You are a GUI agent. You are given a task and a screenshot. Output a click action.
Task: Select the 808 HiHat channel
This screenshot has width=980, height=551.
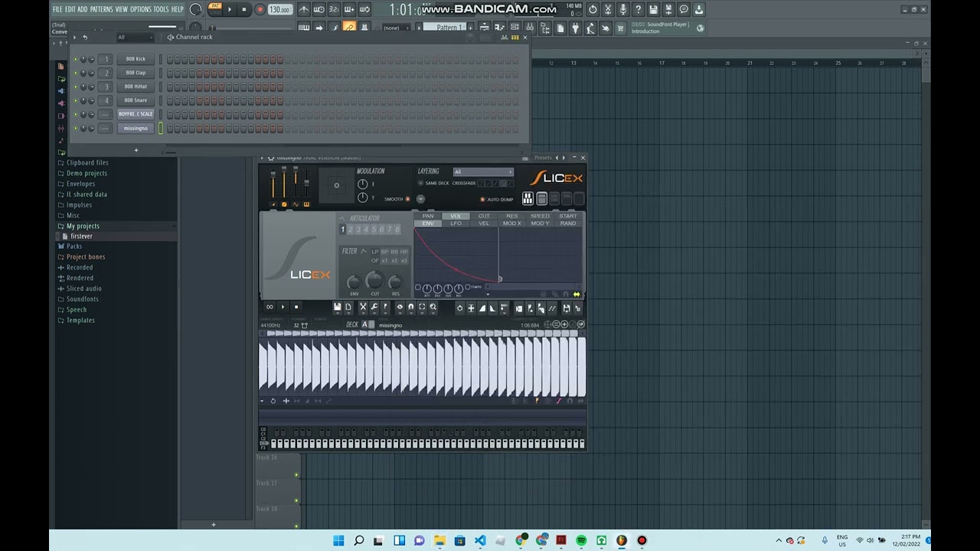[136, 86]
